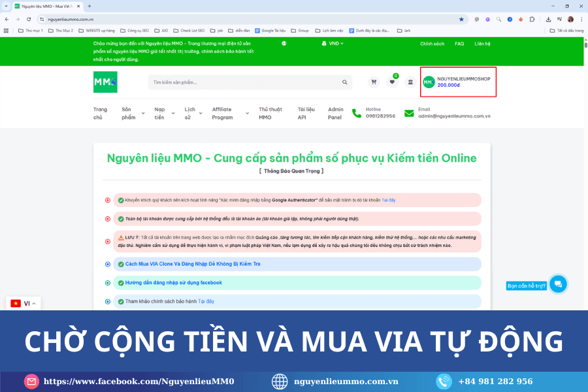
Task: Click the MMO site logo
Action: [105, 82]
